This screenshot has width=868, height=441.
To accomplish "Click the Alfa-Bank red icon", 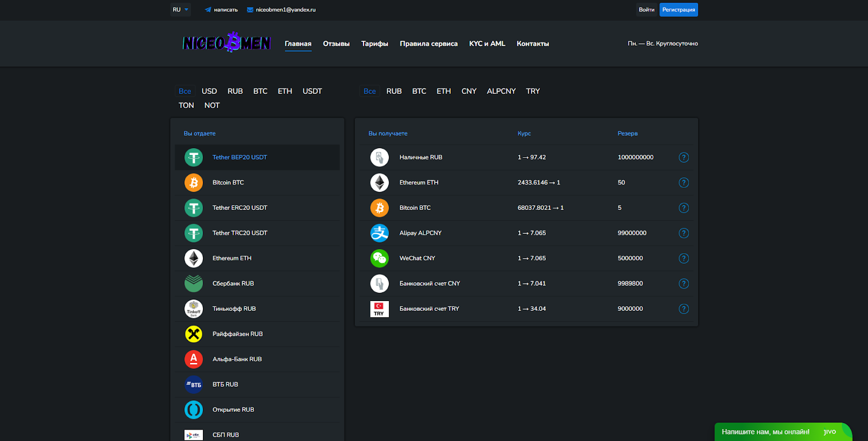I will [194, 359].
